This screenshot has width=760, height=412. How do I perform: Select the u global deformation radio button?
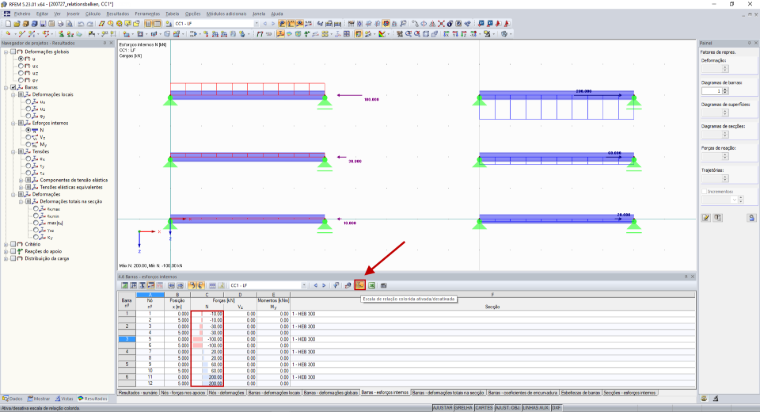pyautogui.click(x=21, y=59)
